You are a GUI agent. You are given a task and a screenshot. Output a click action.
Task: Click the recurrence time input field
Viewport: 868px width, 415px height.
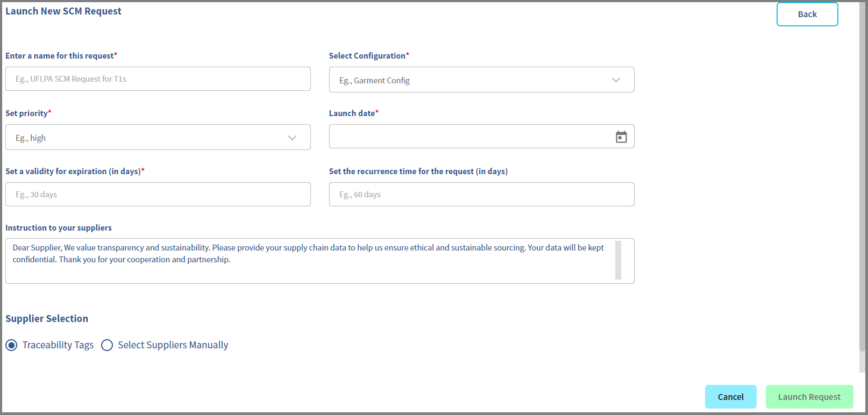(x=481, y=194)
